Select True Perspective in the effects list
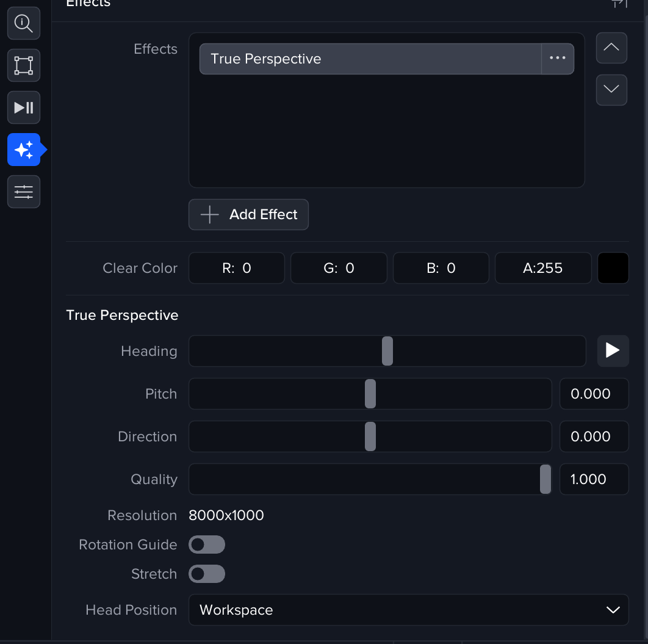 [x=370, y=59]
